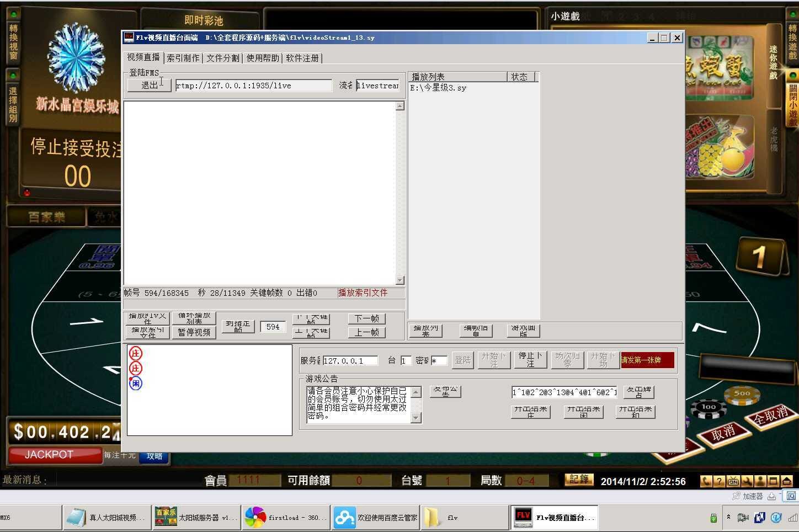Click the 播放列表 column header
Image resolution: width=799 pixels, height=532 pixels.
pyautogui.click(x=457, y=77)
